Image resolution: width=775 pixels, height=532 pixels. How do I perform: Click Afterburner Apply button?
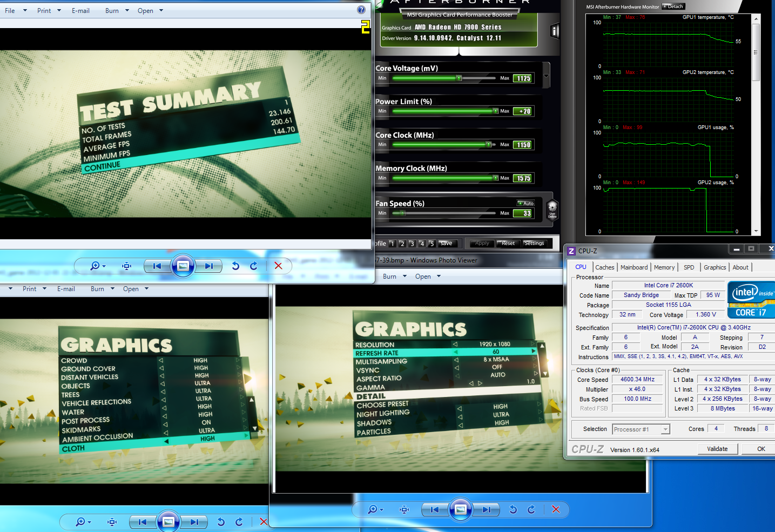point(482,244)
